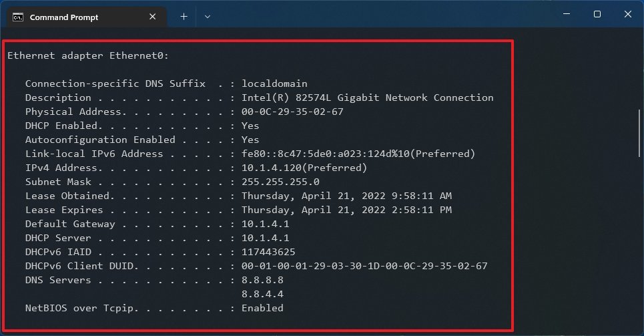644x336 pixels.
Task: Close the terminal window
Action: tap(627, 15)
